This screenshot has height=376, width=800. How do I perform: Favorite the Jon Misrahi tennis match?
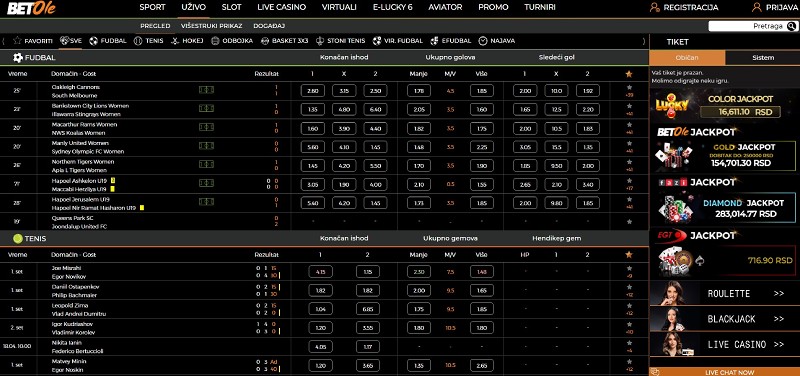[x=629, y=268]
